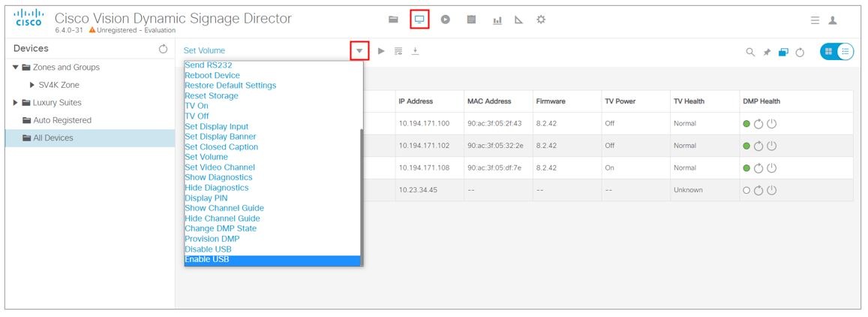The image size is (868, 317).
Task: Click reboot icon for device 10.23.34.45
Action: pos(759,190)
